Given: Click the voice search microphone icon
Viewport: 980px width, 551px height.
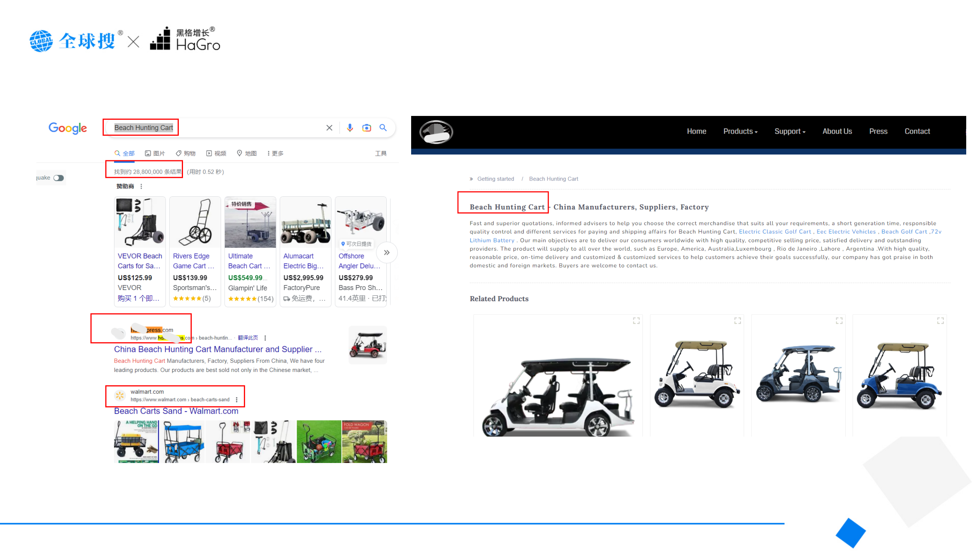Looking at the screenshot, I should [x=350, y=128].
